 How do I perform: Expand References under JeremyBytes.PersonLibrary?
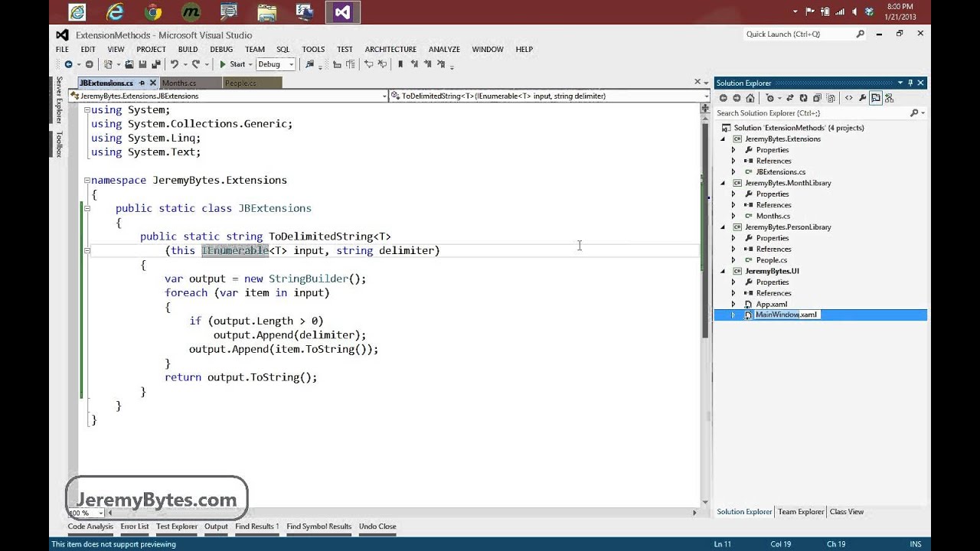[x=733, y=249]
